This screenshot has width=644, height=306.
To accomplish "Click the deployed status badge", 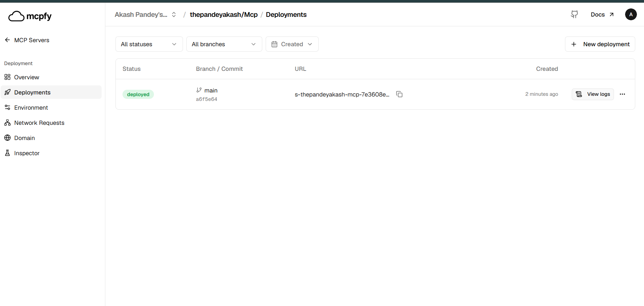I will [x=138, y=94].
